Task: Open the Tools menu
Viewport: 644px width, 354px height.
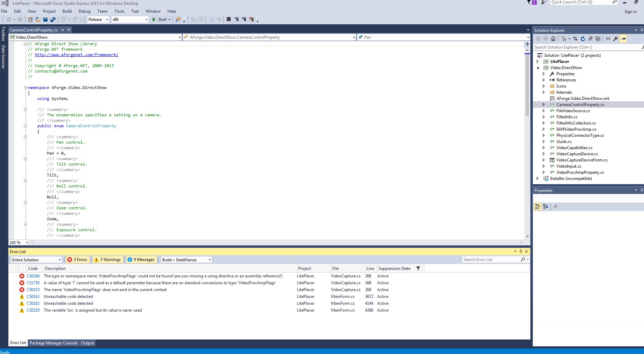Action: (119, 11)
